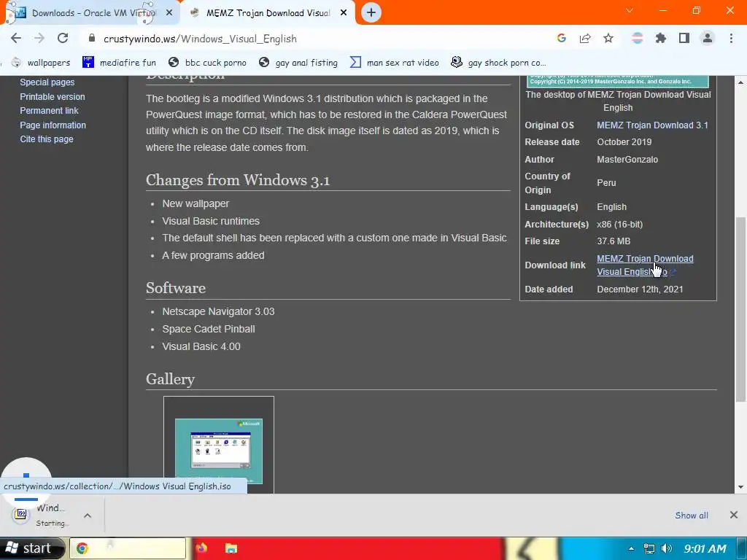The height and width of the screenshot is (560, 747).
Task: Select the MEMZ Trojan Download Visual tab
Action: tap(267, 13)
